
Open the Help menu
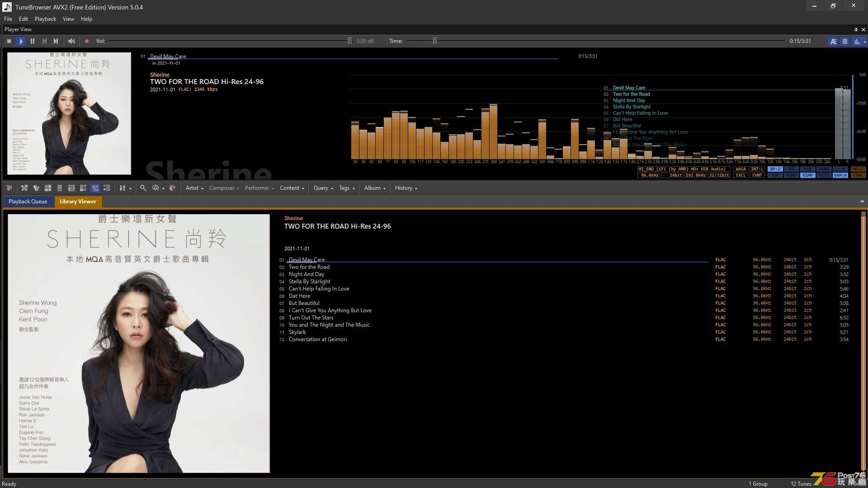(x=86, y=19)
